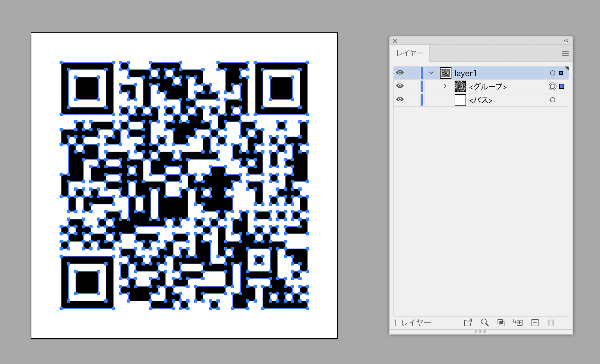This screenshot has height=364, width=600.
Task: Toggle visibility of the <パス> item
Action: pos(400,99)
